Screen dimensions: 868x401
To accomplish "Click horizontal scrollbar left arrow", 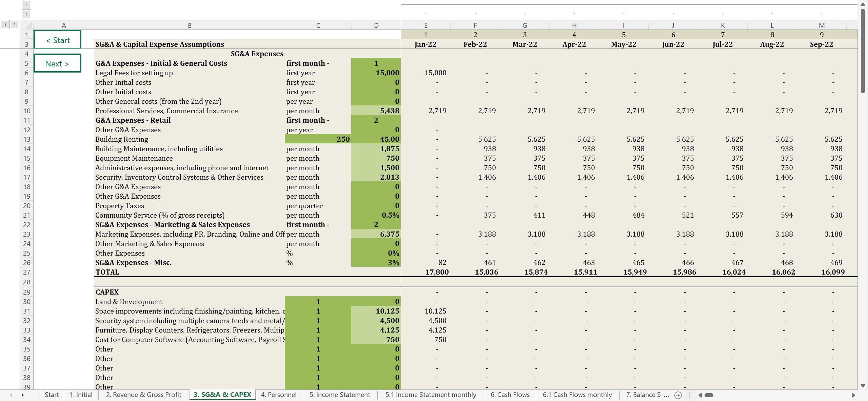I will [x=700, y=395].
